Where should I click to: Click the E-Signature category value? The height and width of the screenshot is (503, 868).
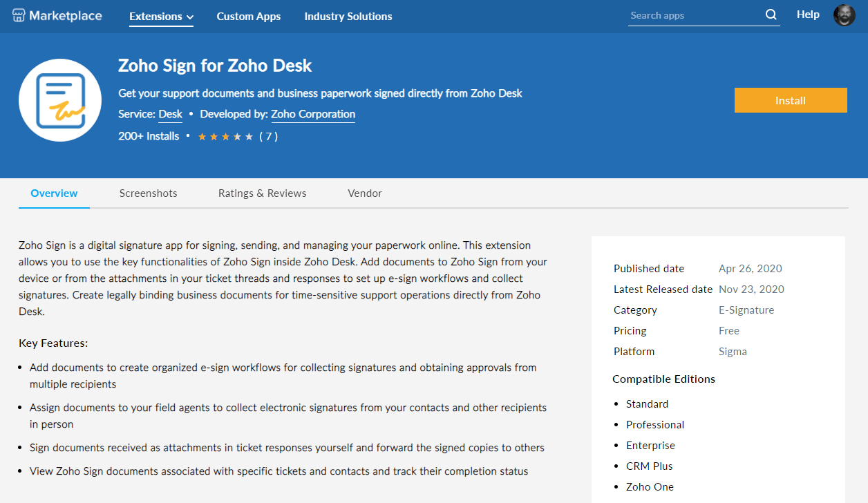746,310
